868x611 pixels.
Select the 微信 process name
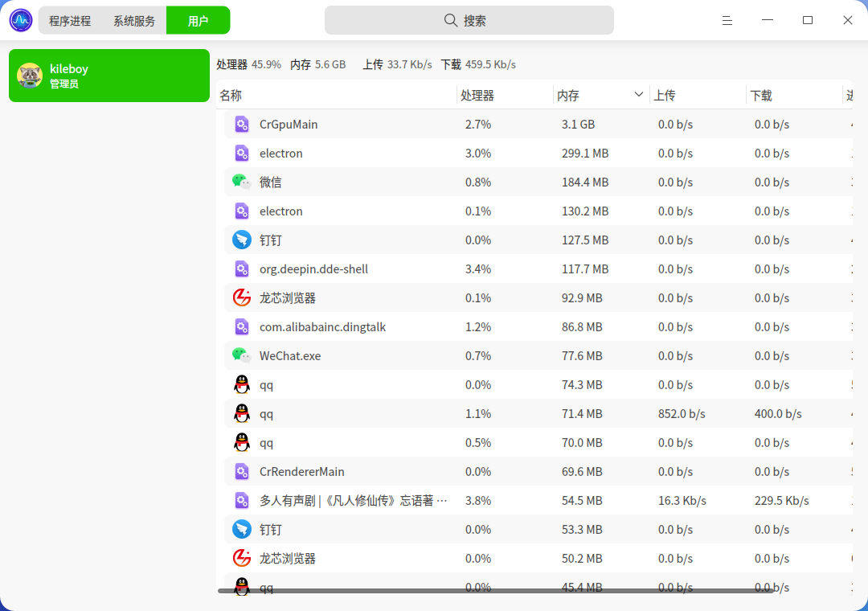pos(271,182)
